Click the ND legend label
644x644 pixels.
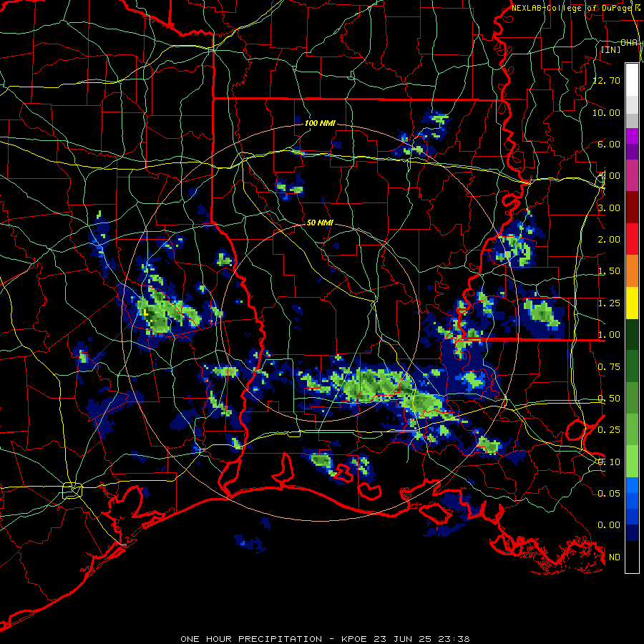615,557
